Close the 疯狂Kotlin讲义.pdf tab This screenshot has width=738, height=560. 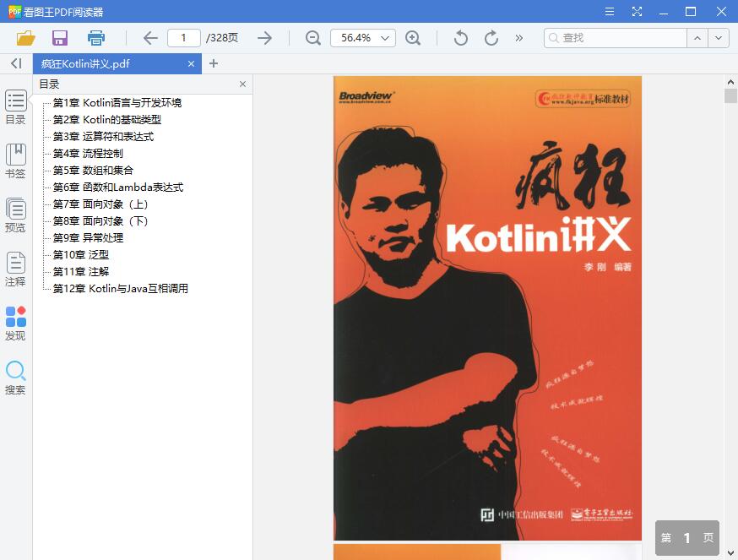pos(191,64)
